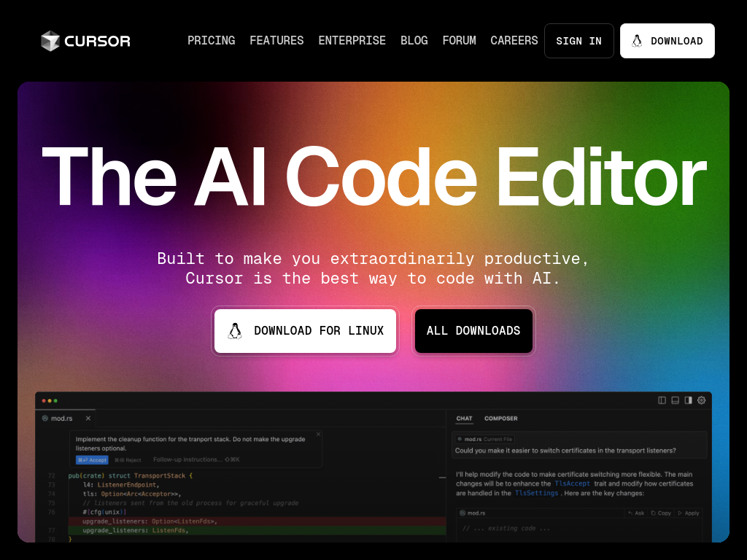Click Download for Linux button
This screenshot has width=747, height=560.
click(x=305, y=331)
